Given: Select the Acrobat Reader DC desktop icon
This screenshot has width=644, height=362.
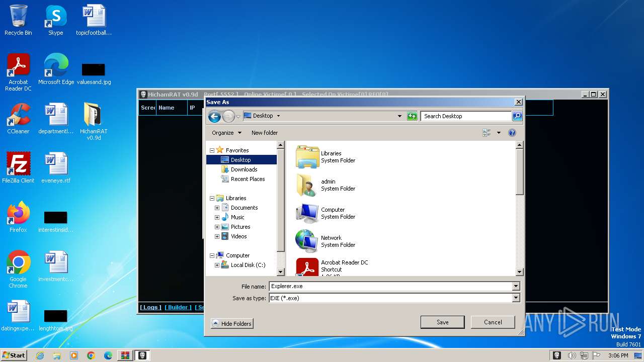Looking at the screenshot, I should [x=18, y=72].
